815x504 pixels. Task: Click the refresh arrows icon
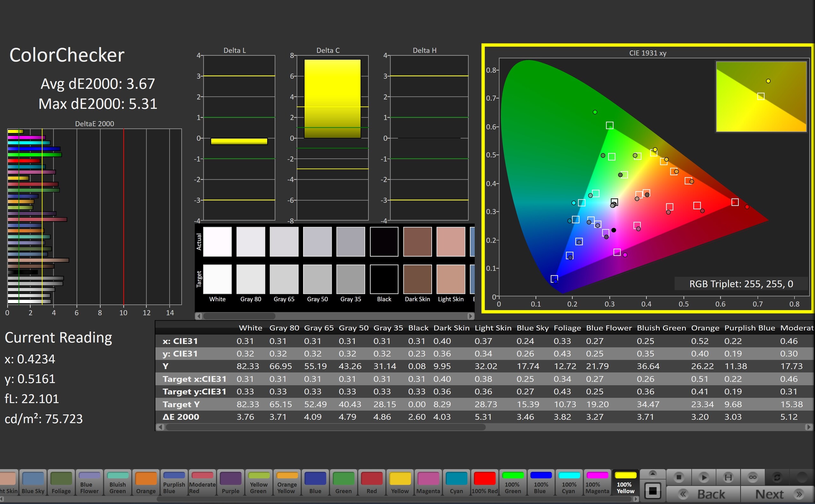pyautogui.click(x=777, y=477)
